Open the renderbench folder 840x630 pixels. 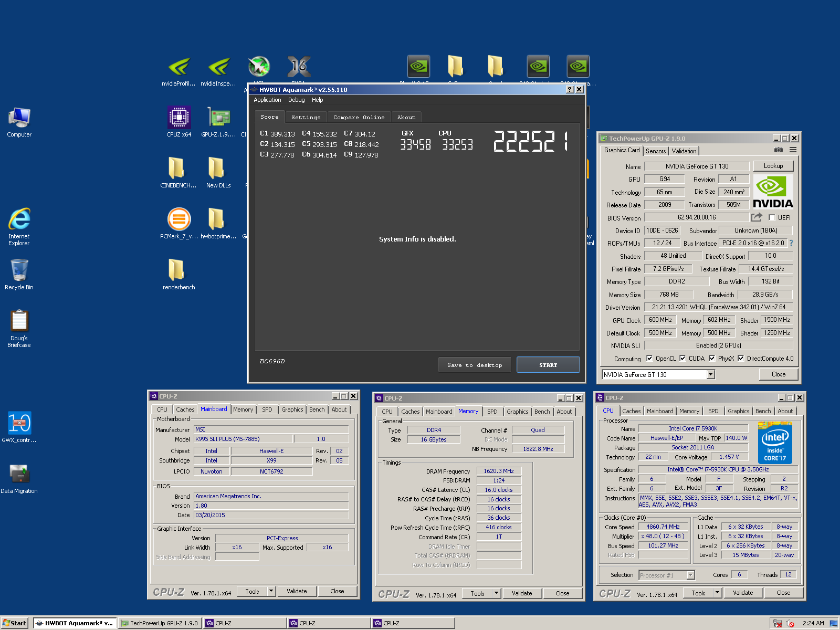point(178,275)
